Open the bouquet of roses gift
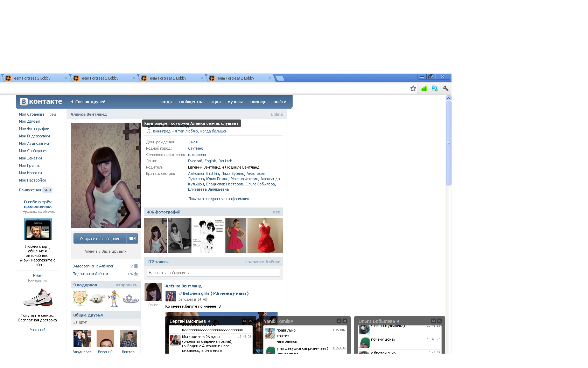588x368 pixels. 80,298
